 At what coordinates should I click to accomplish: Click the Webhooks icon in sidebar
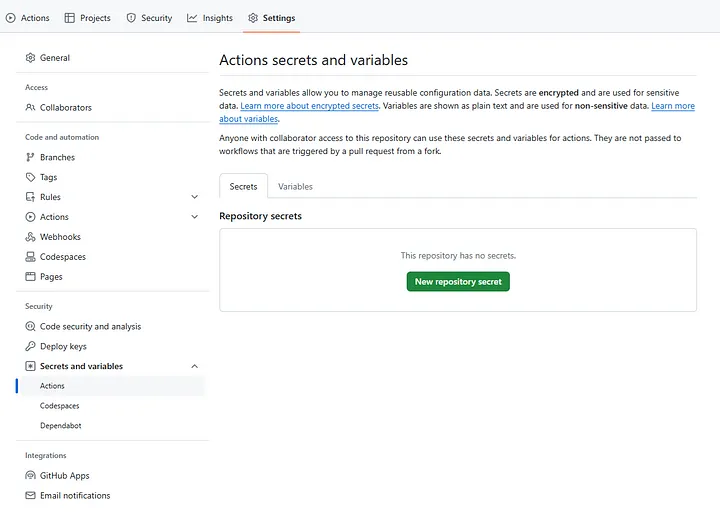click(30, 237)
